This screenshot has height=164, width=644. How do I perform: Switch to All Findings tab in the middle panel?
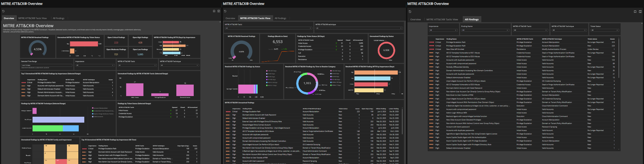(280, 18)
